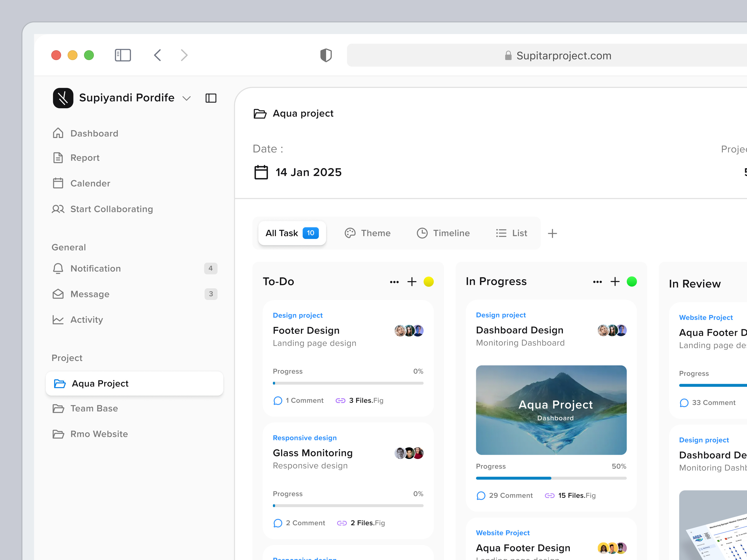Open the Message inbox
747x560 pixels.
90,294
